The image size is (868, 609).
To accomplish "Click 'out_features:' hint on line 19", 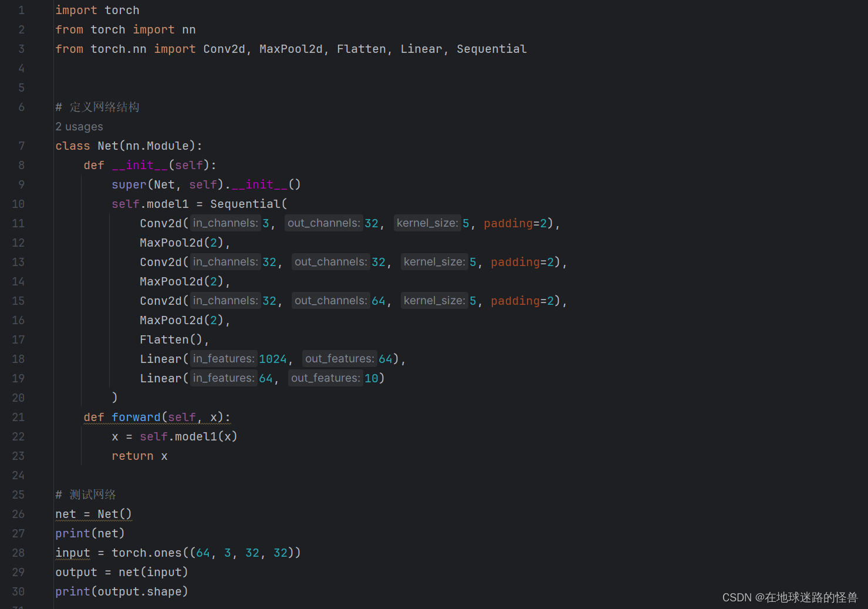I will pyautogui.click(x=325, y=378).
